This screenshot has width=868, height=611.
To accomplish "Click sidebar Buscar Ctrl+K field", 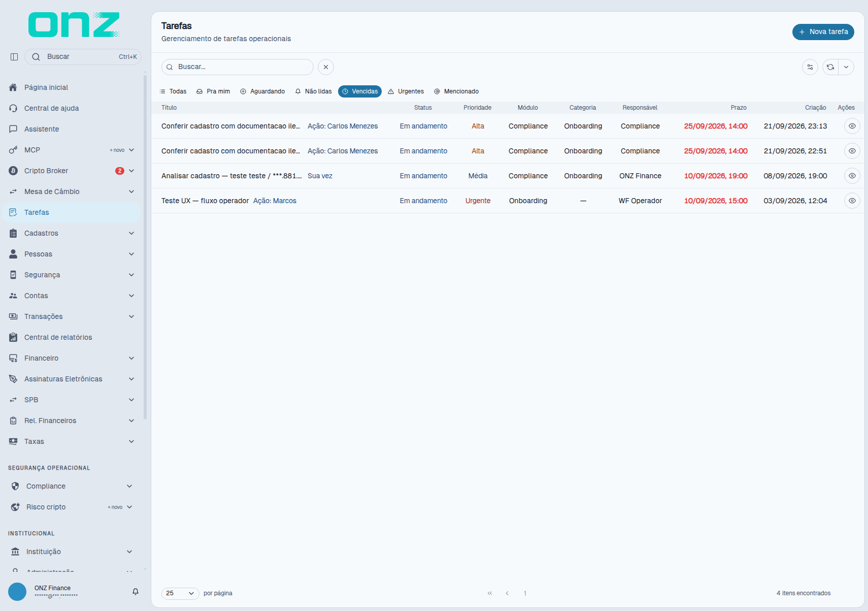I will click(83, 57).
